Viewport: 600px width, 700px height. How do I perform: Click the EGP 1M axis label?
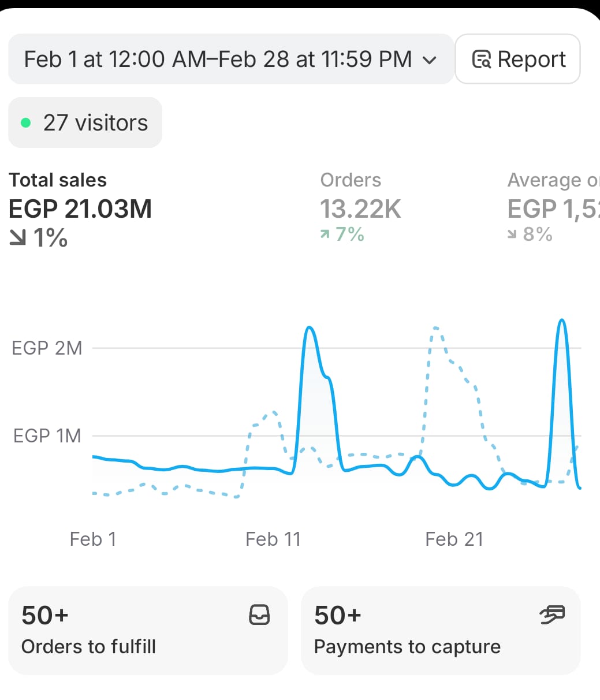click(47, 435)
